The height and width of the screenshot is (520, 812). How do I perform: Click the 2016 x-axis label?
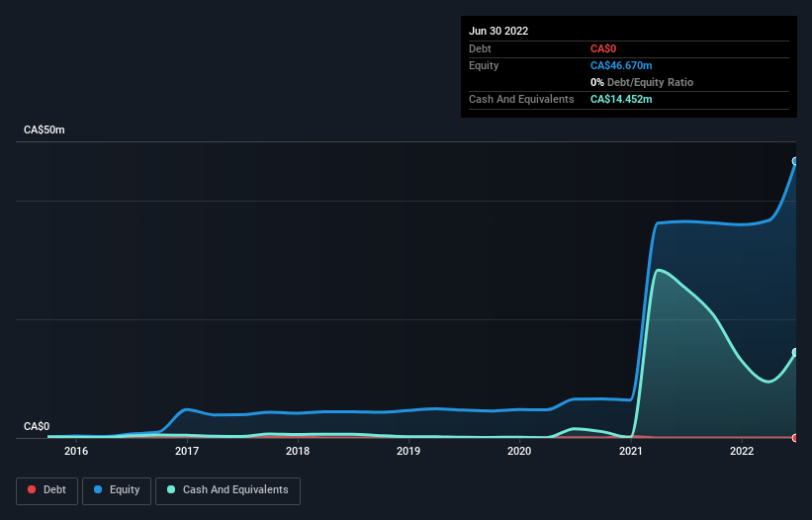tap(76, 451)
